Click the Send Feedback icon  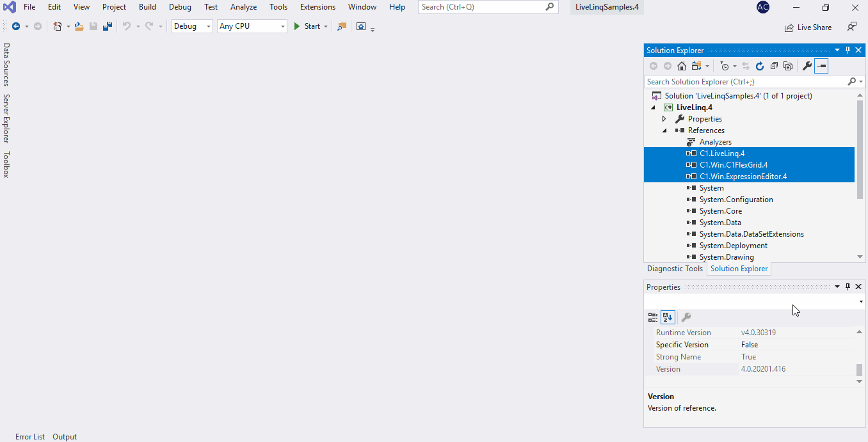852,27
